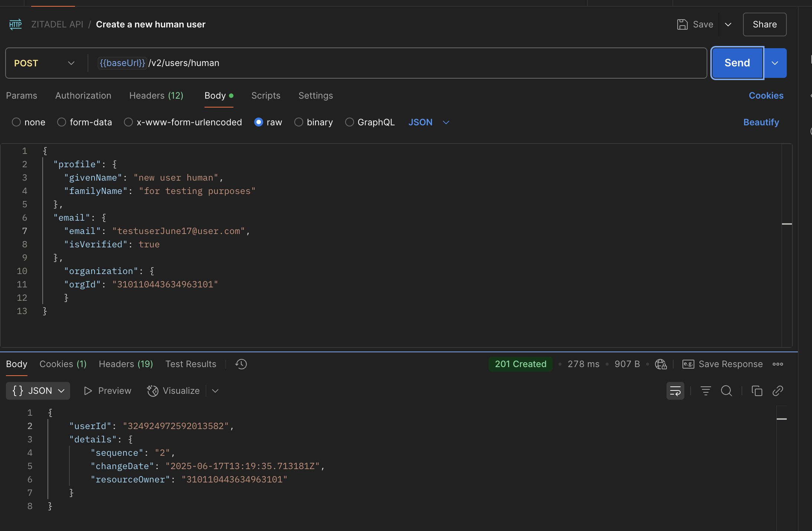This screenshot has height=531, width=812.
Task: Click Beautify to format the JSON
Action: [x=761, y=122]
